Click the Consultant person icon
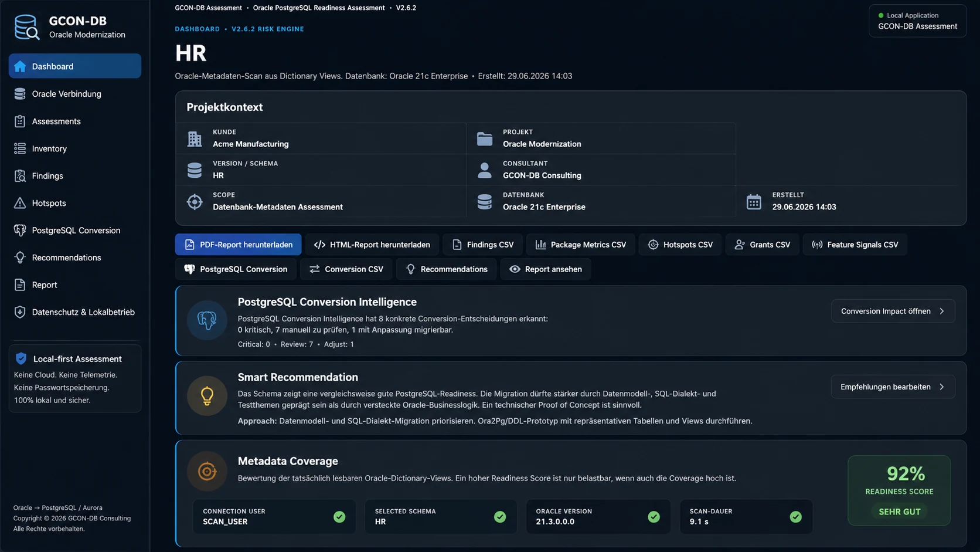980x552 pixels. pyautogui.click(x=485, y=170)
